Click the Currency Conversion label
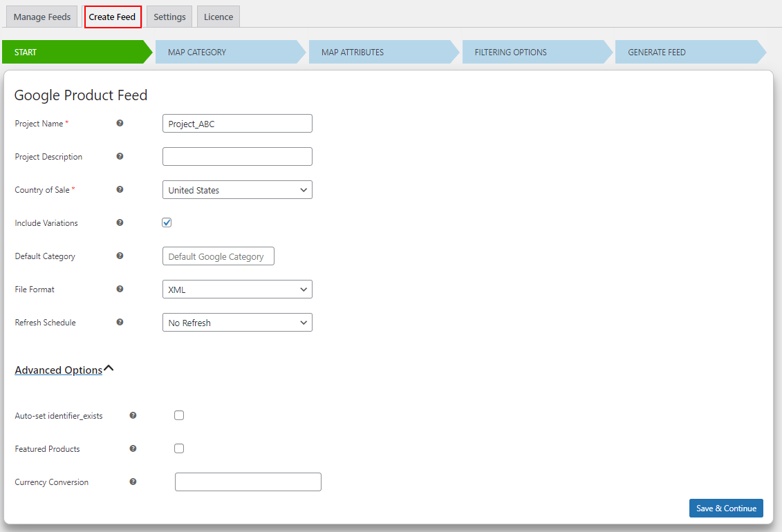 pos(51,482)
